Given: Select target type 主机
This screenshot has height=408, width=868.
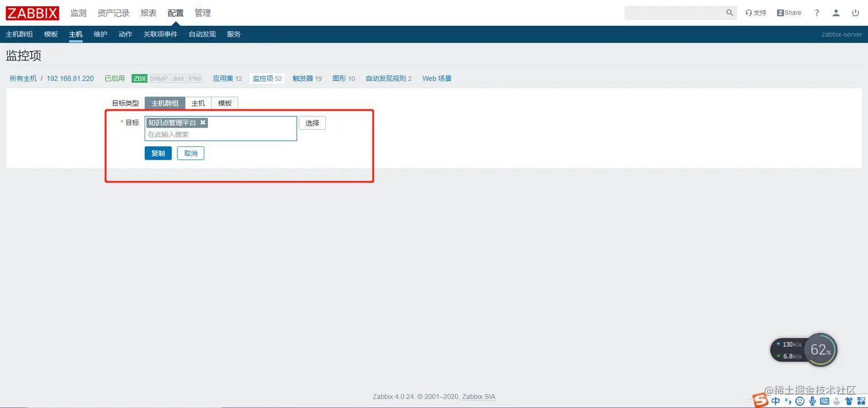Looking at the screenshot, I should click(x=198, y=103).
